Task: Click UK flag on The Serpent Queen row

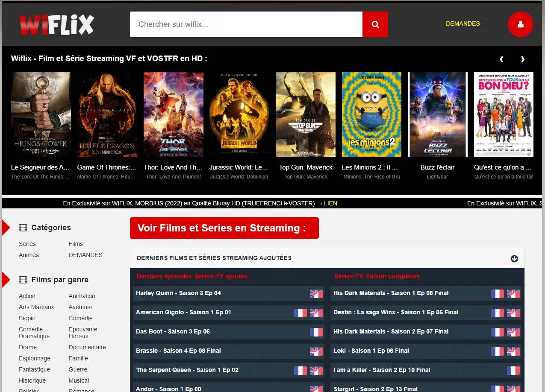Action: [x=316, y=371]
